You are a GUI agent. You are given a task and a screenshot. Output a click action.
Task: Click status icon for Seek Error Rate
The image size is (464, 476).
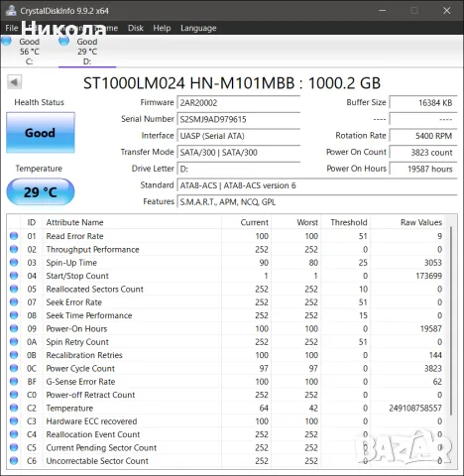[14, 301]
